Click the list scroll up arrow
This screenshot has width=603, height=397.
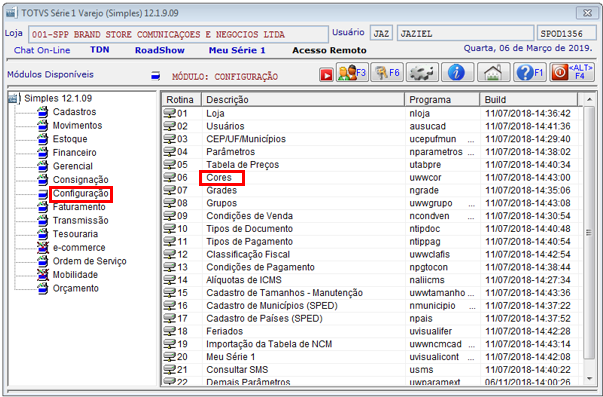click(589, 100)
